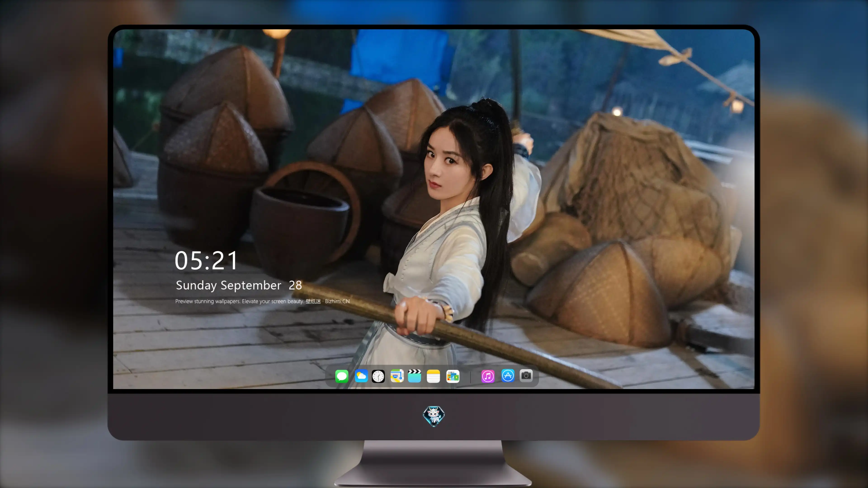Open the blue App Store icon
Screen dimensions: 868x488
coord(507,375)
